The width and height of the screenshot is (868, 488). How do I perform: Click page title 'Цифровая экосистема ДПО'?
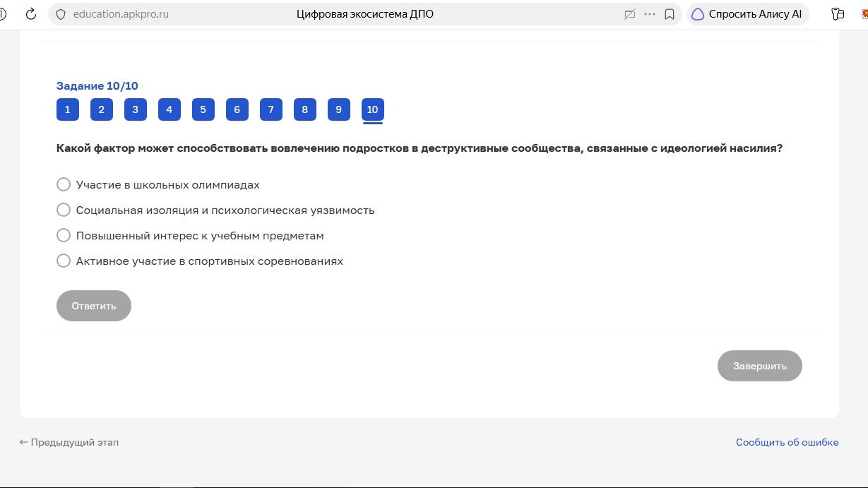point(366,14)
